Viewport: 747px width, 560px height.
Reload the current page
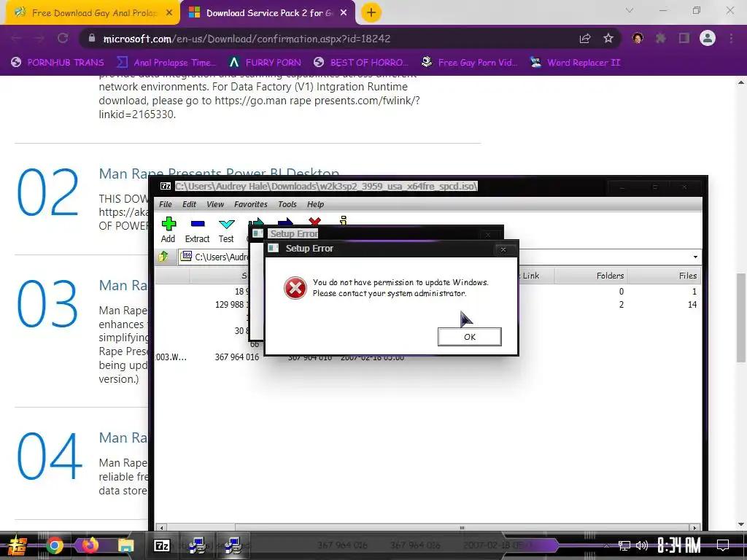pyautogui.click(x=63, y=38)
